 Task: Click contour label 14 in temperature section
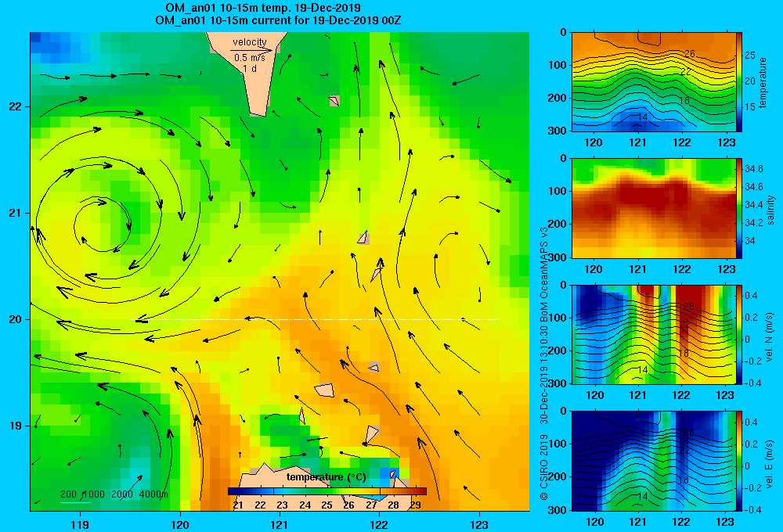(643, 117)
